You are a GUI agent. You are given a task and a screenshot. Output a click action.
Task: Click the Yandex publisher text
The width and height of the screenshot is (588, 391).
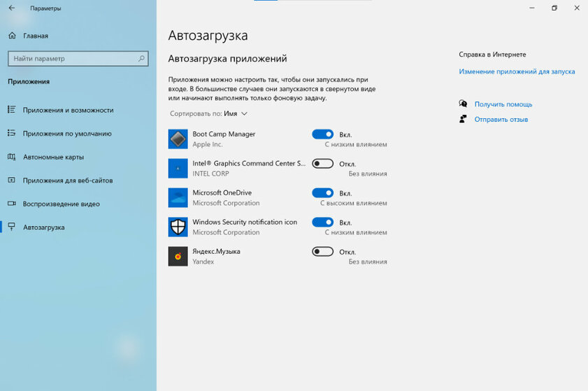point(203,262)
